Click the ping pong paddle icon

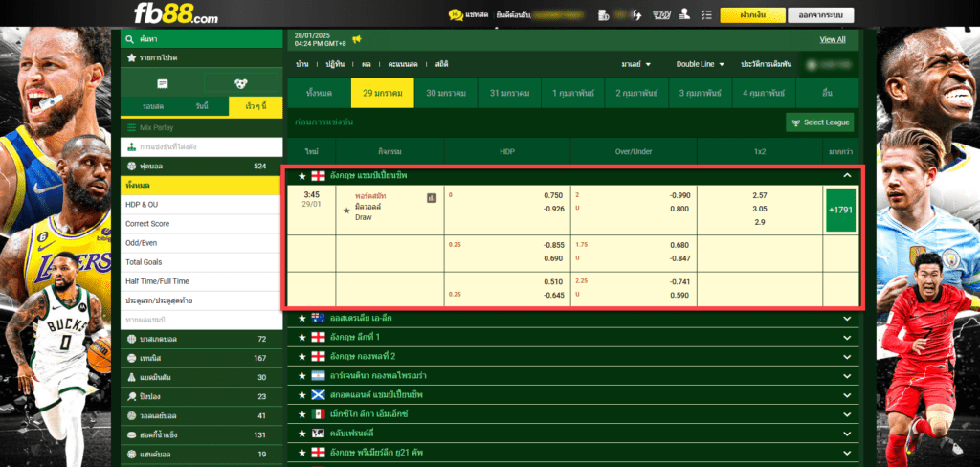(131, 396)
